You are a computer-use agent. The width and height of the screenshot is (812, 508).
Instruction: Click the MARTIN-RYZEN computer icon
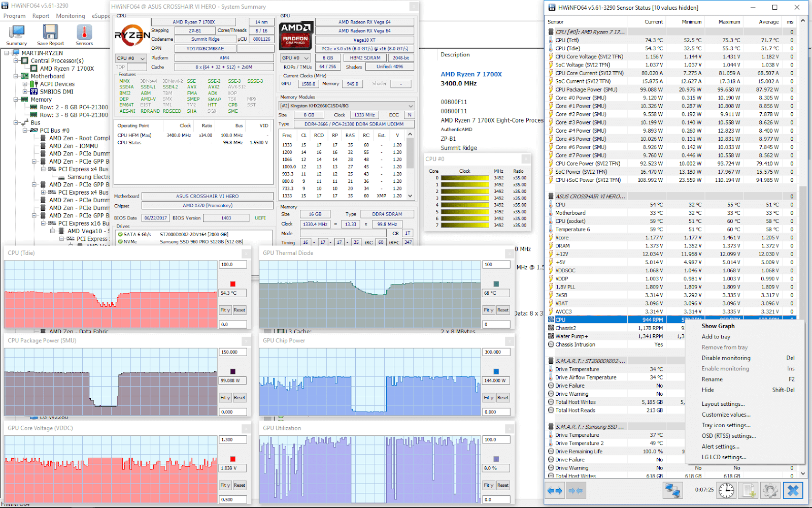click(x=16, y=53)
